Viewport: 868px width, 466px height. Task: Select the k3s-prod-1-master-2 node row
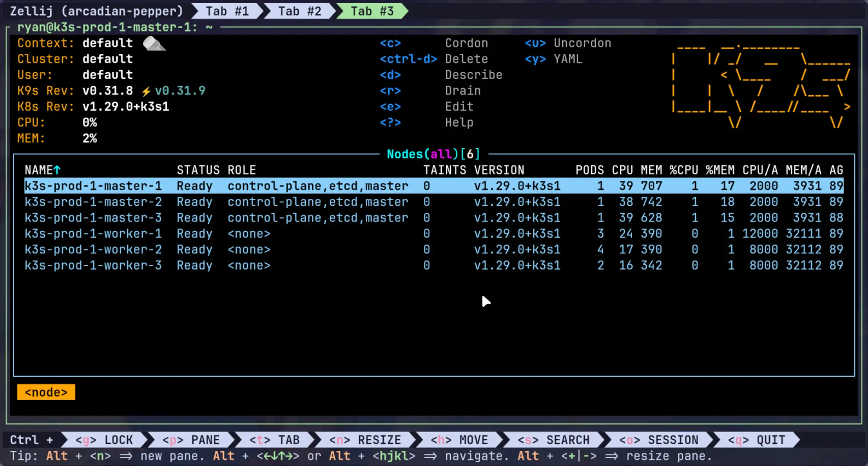pos(93,202)
